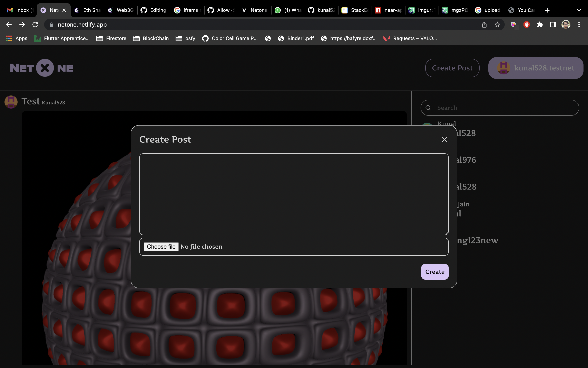The height and width of the screenshot is (368, 588).
Task: Open the BlockChain bookmark folder
Action: pyautogui.click(x=151, y=38)
